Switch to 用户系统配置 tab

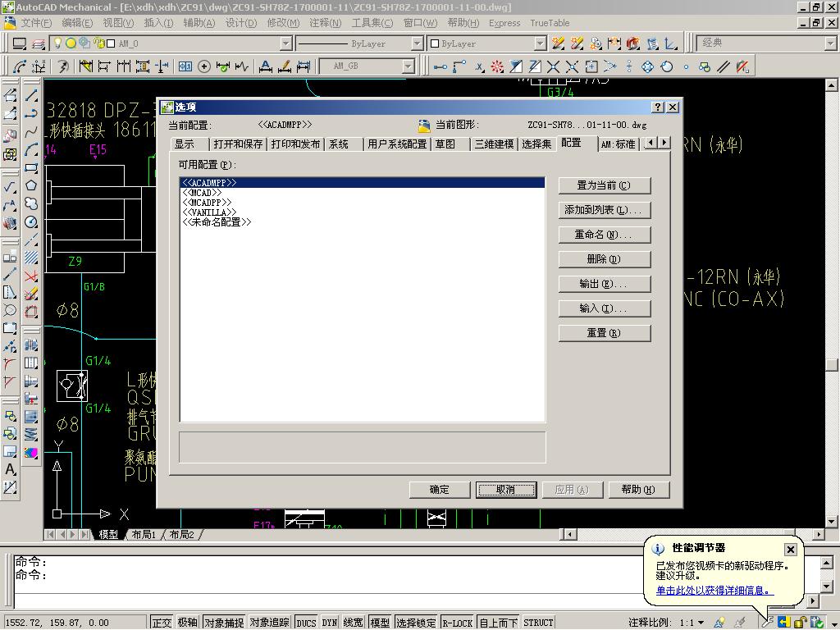(398, 144)
